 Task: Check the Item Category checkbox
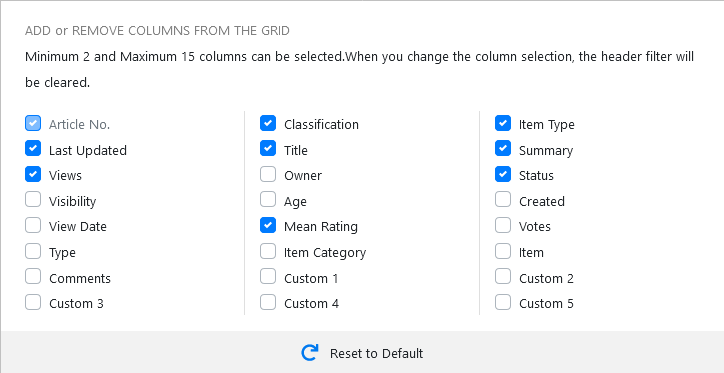pyautogui.click(x=268, y=251)
